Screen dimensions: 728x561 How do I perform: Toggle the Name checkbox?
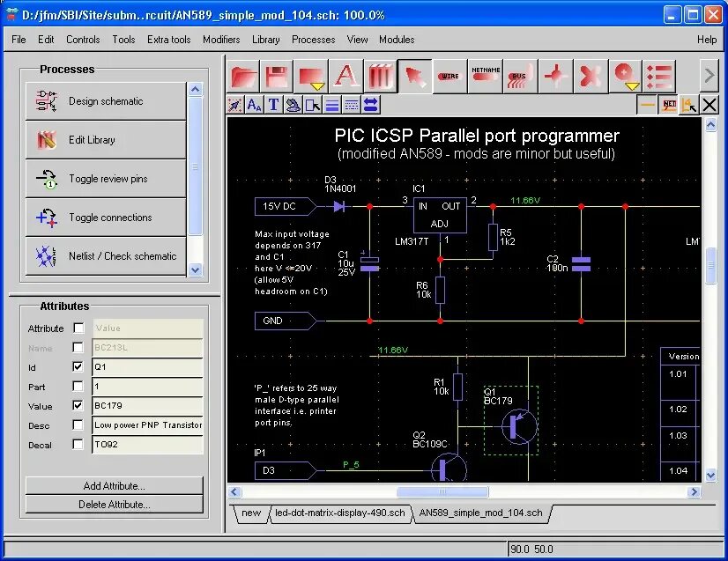coord(78,348)
